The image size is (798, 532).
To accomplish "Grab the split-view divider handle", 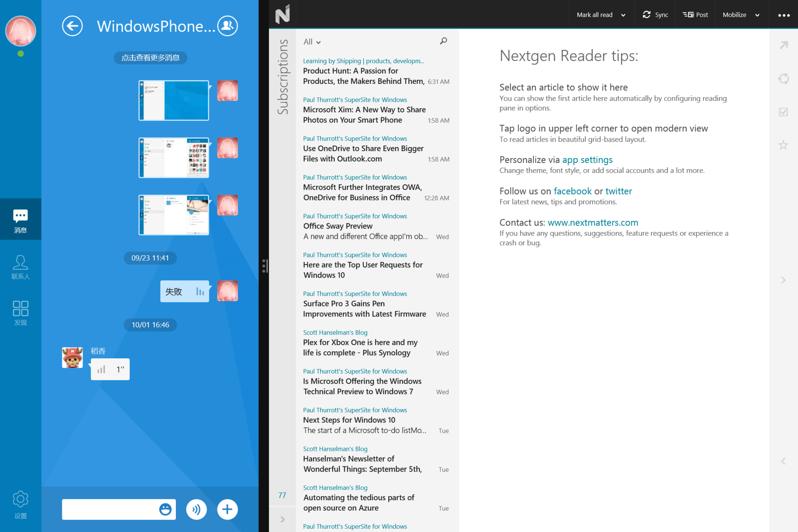I will point(264,266).
